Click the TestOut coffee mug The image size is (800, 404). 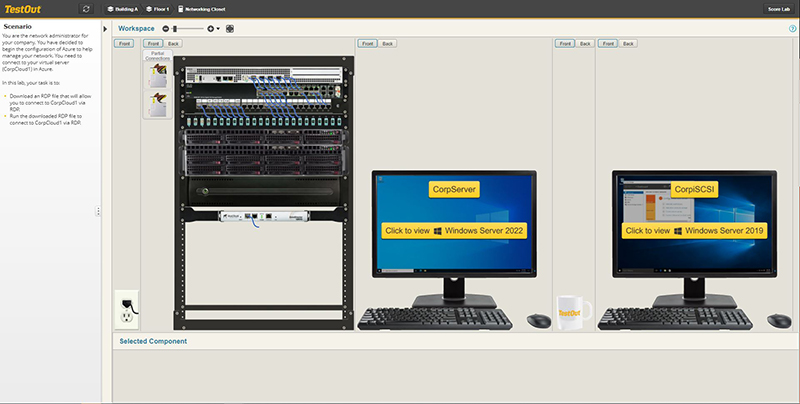(x=573, y=313)
